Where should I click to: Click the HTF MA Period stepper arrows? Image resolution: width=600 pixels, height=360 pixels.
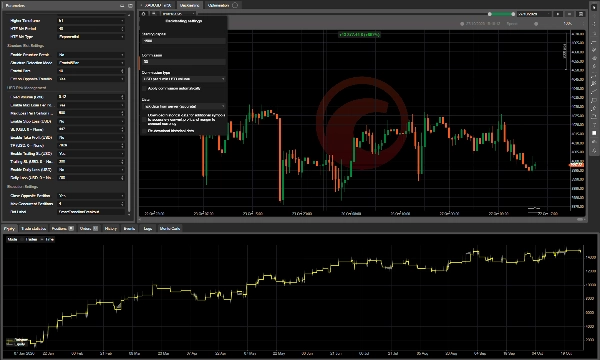pos(122,29)
